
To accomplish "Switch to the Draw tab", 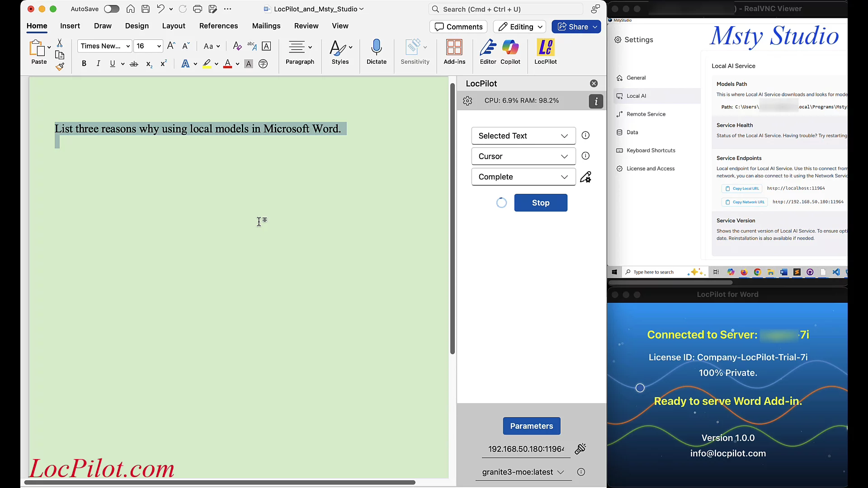I will [103, 26].
